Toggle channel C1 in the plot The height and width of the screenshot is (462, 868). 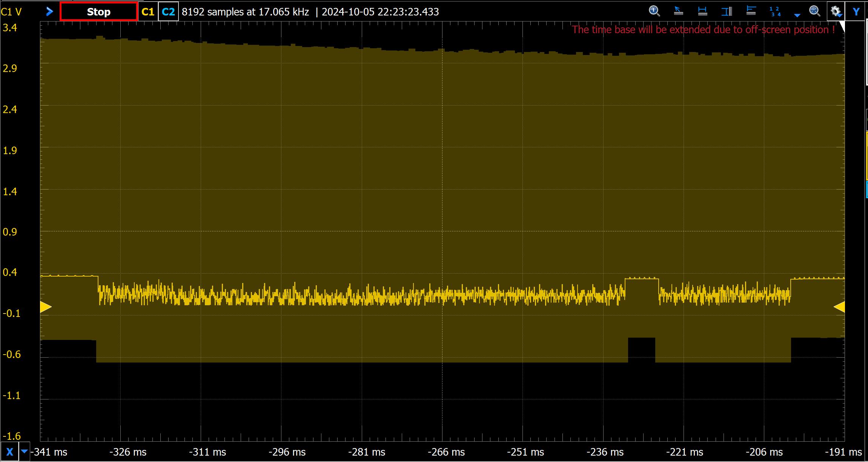coord(147,12)
